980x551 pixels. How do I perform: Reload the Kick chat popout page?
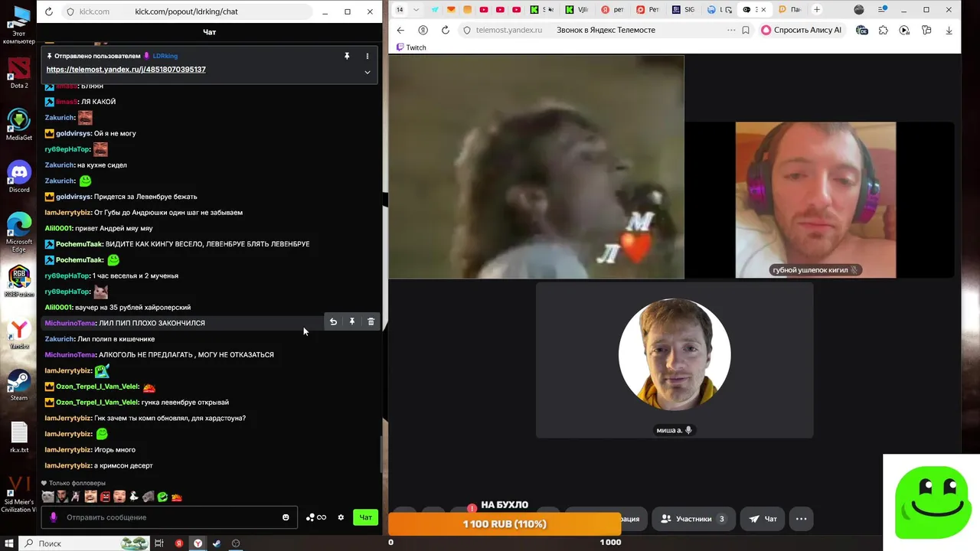pos(49,11)
